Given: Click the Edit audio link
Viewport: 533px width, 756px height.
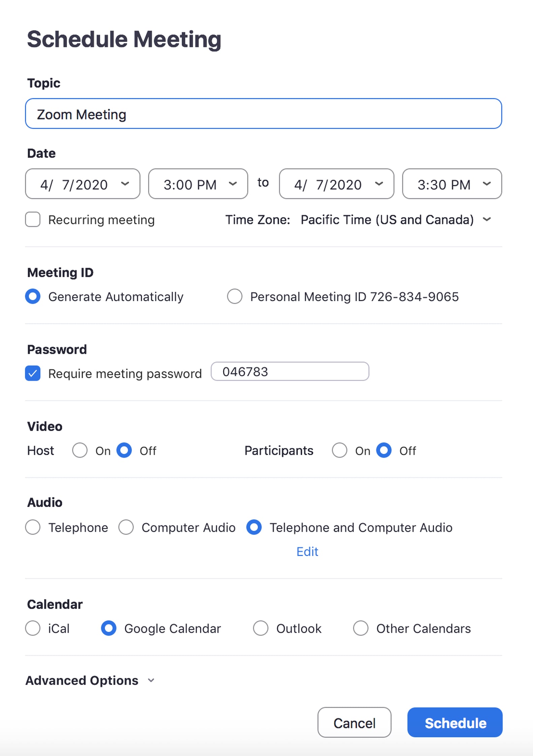Looking at the screenshot, I should (x=307, y=552).
